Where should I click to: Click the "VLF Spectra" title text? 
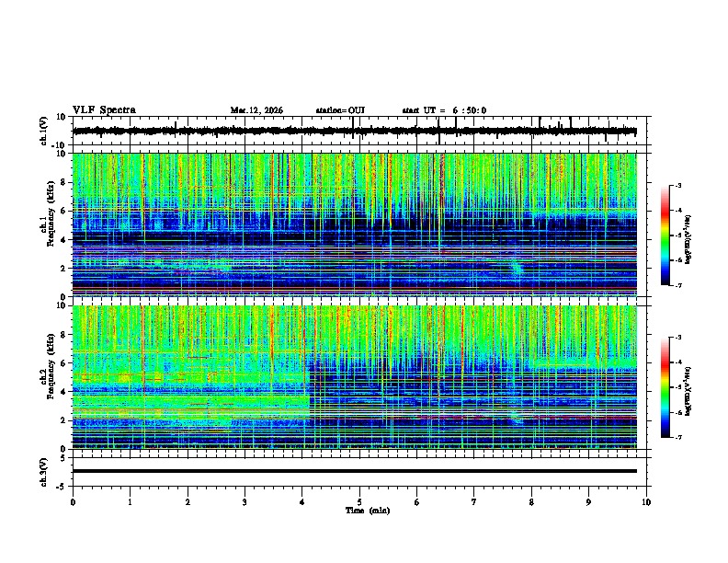[104, 110]
